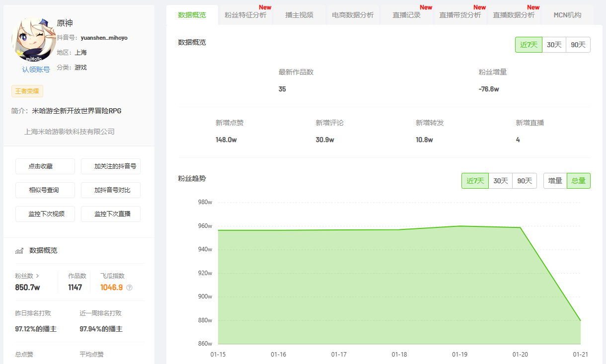Click the help icon beside 飞瓜指数

(130, 288)
